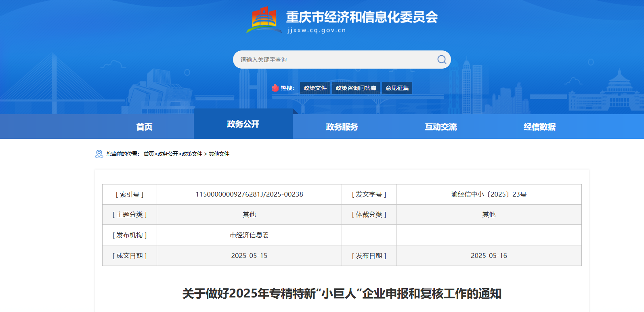Select the 意见征集 hot search tag
Screen dimensions: 644x312
(x=397, y=88)
